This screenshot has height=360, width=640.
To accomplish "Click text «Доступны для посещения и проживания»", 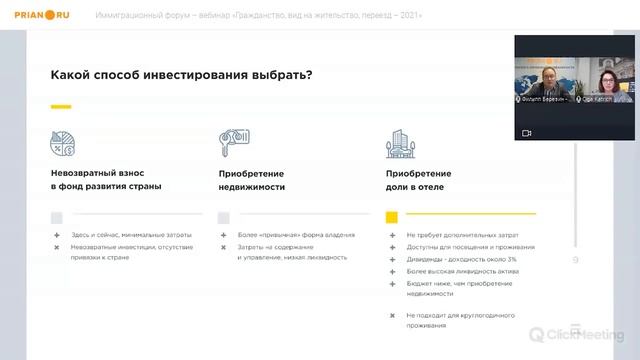I will click(471, 247).
